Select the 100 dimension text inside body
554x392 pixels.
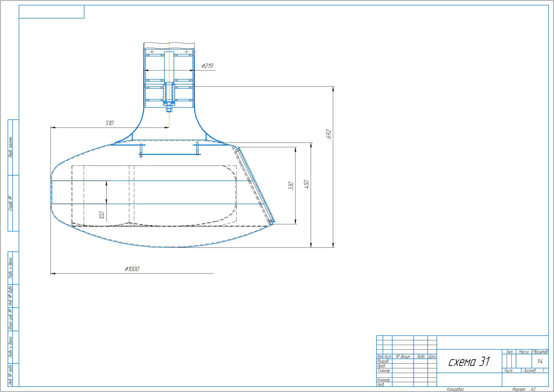click(x=102, y=215)
